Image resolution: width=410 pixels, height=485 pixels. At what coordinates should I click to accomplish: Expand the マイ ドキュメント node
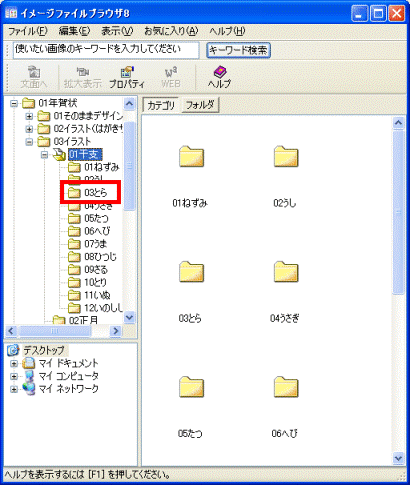tap(14, 363)
